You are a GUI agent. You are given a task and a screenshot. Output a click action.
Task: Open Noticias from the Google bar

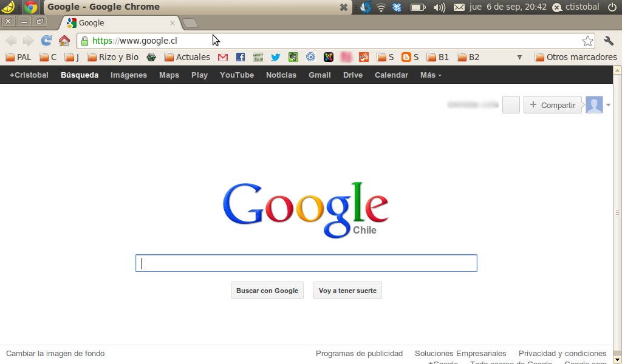[x=281, y=75]
